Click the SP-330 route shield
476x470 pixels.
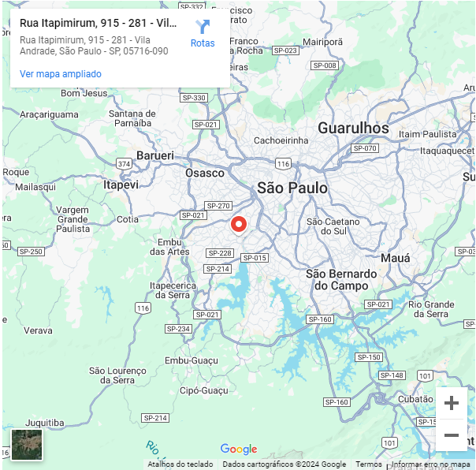click(x=193, y=98)
